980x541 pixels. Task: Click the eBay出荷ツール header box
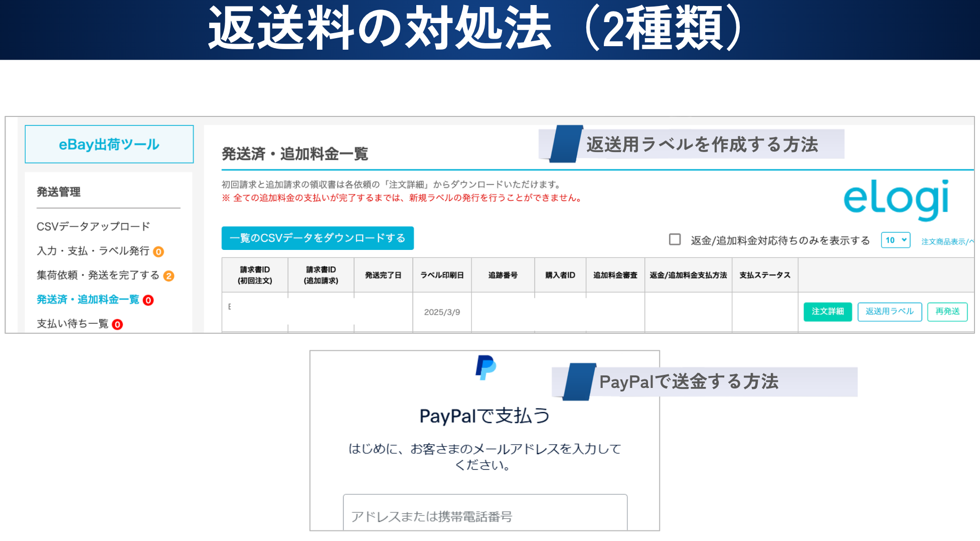click(109, 145)
